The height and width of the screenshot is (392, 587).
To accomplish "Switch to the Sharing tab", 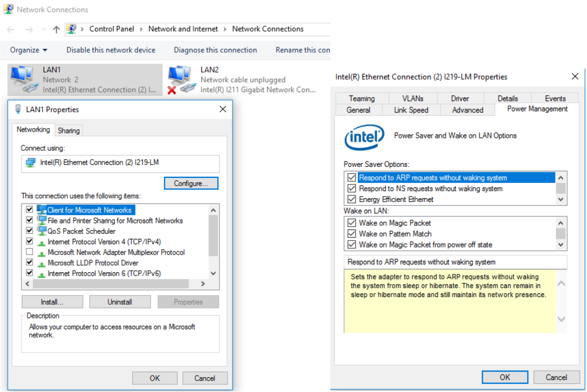I will pos(69,130).
